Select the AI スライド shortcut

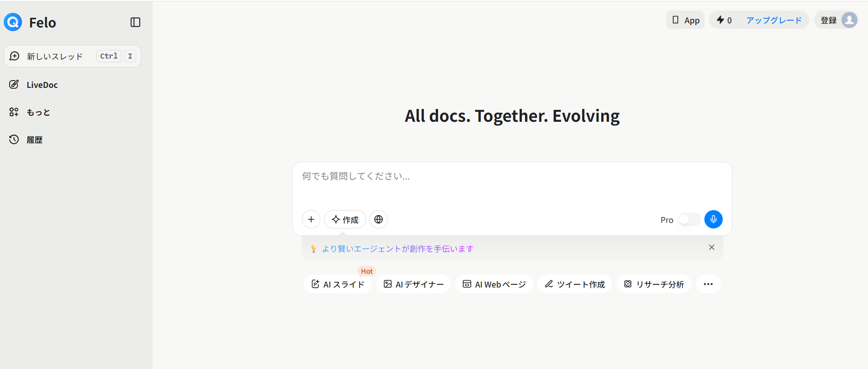[338, 284]
